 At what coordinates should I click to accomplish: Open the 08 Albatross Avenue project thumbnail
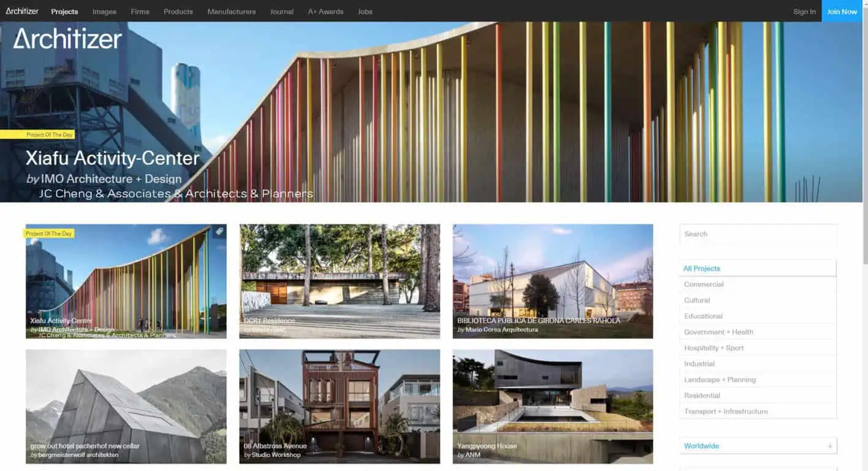coord(339,405)
